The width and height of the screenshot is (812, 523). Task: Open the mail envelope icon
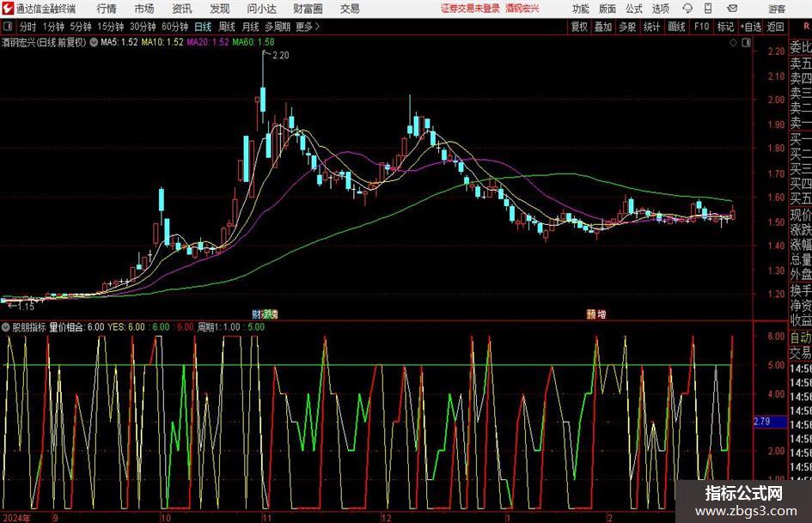coord(732,9)
